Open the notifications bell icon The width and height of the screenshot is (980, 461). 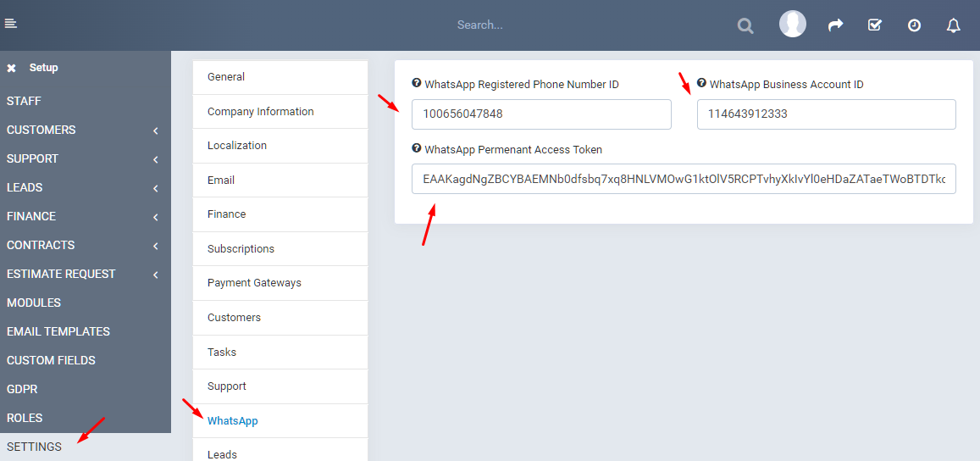953,25
